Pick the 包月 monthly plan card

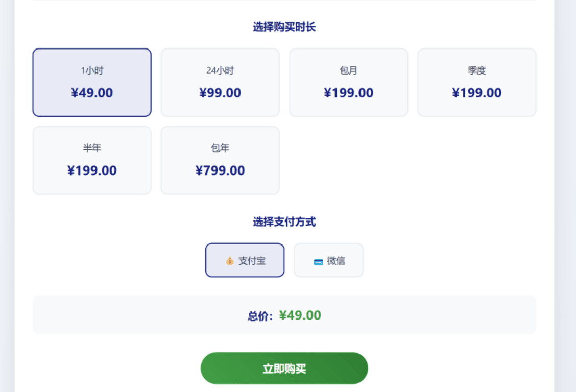[x=349, y=82]
